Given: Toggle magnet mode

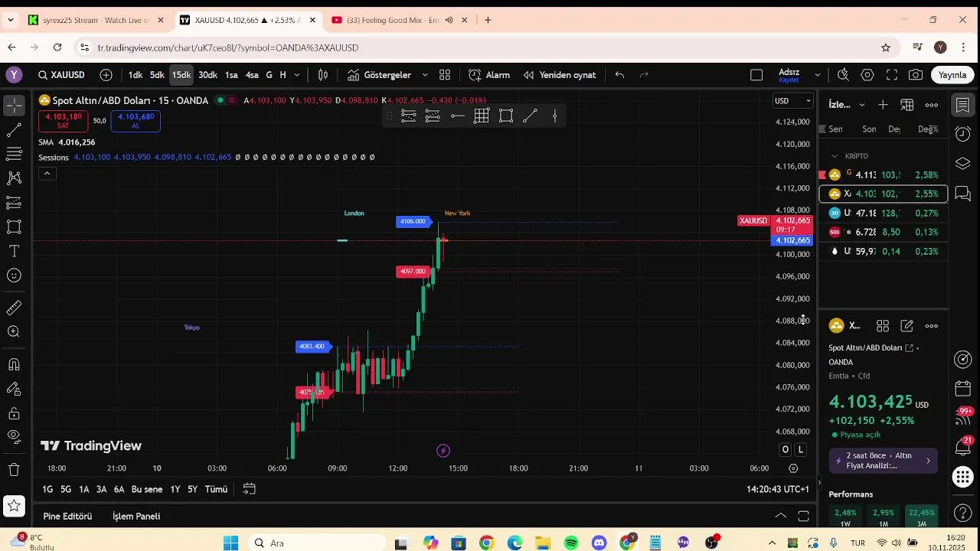Looking at the screenshot, I should tap(14, 364).
